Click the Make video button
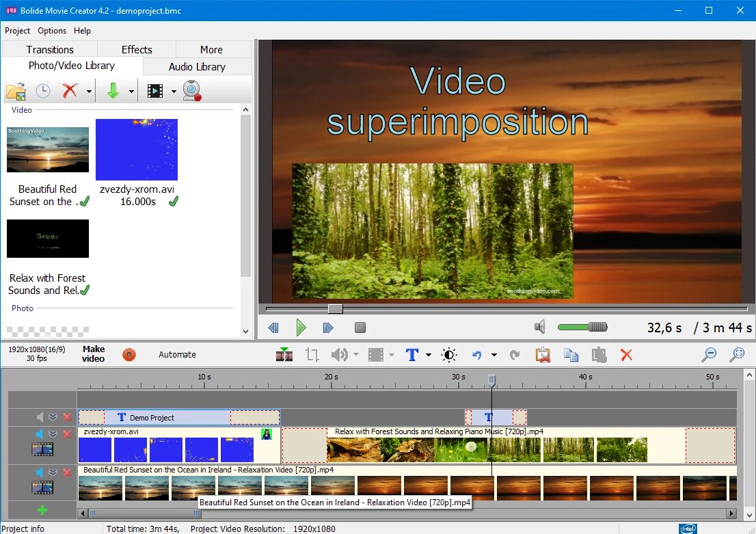 point(93,354)
